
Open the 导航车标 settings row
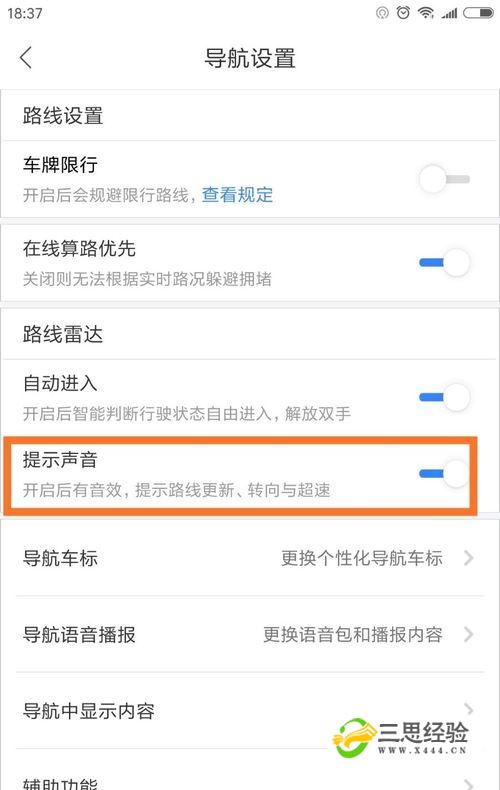click(250, 558)
